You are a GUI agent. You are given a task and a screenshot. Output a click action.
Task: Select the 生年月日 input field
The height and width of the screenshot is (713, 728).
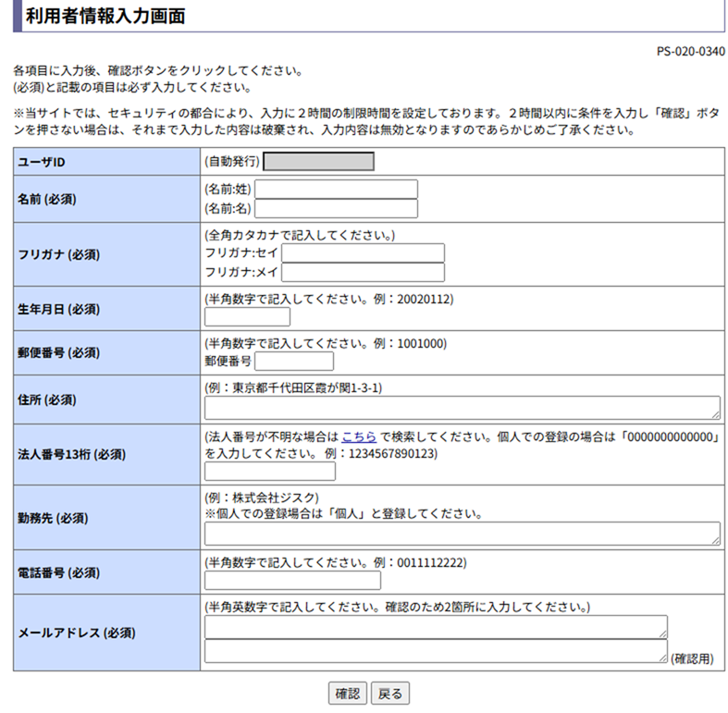tap(247, 317)
